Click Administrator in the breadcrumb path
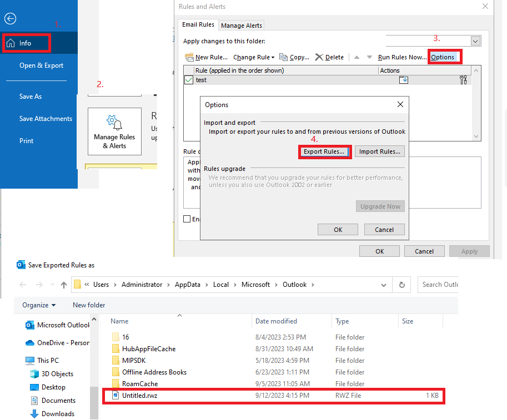The width and height of the screenshot is (507, 420). pos(142,285)
